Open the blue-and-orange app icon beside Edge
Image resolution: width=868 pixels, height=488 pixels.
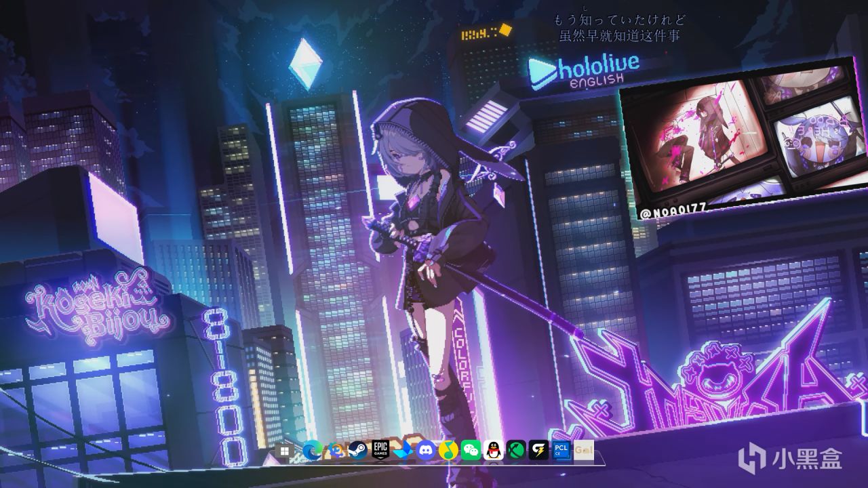[335, 450]
